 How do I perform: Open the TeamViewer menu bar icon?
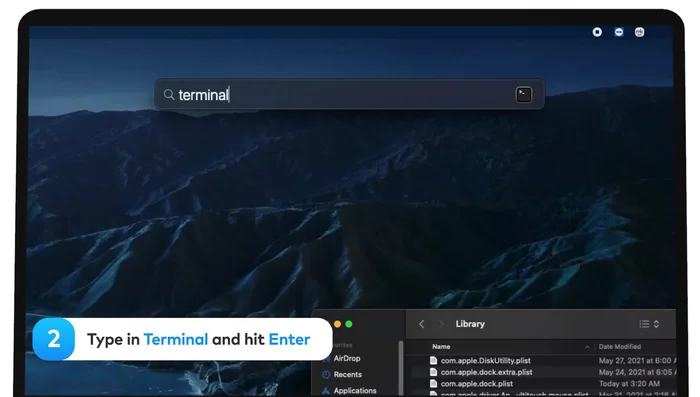click(x=619, y=32)
